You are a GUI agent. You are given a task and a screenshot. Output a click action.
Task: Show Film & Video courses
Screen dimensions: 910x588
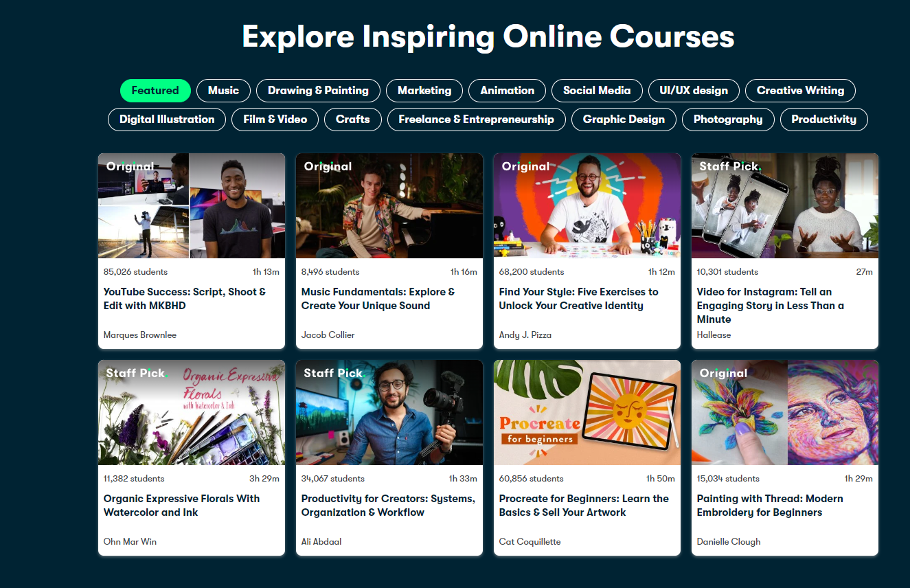275,120
